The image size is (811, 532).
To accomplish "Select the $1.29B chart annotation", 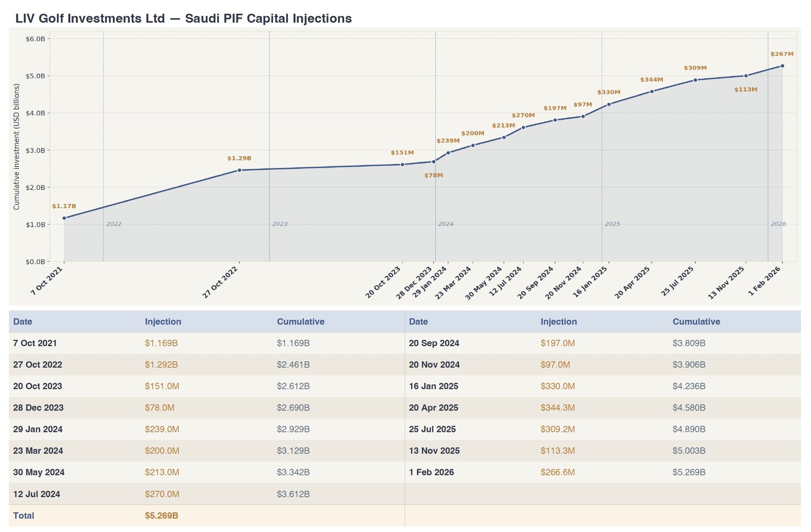I will tap(239, 158).
